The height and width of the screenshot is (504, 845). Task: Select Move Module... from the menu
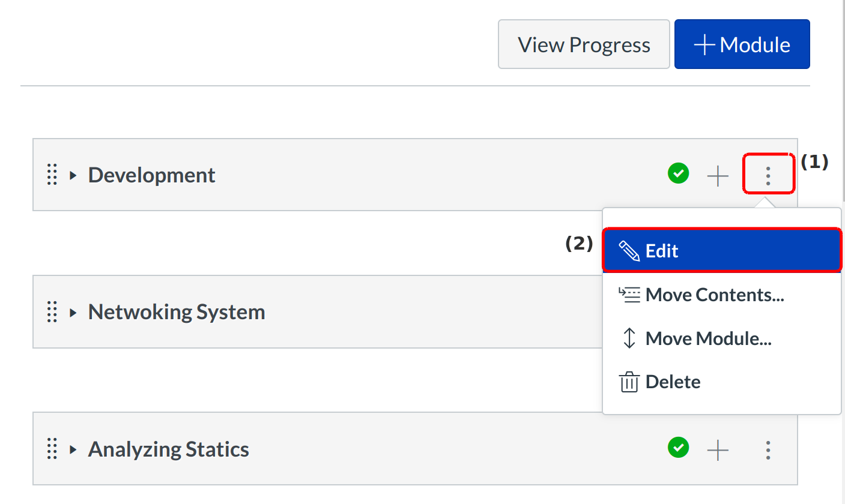point(708,339)
